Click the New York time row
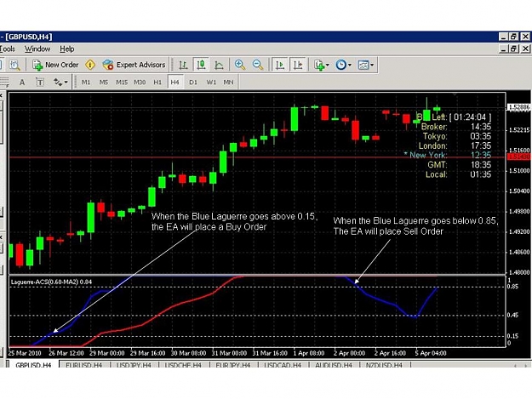 point(447,155)
